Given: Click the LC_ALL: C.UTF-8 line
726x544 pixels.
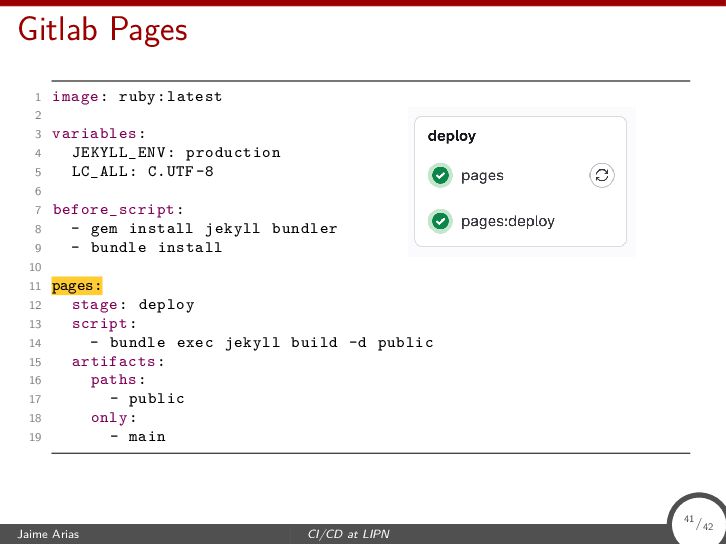Looking at the screenshot, I should pos(143,172).
